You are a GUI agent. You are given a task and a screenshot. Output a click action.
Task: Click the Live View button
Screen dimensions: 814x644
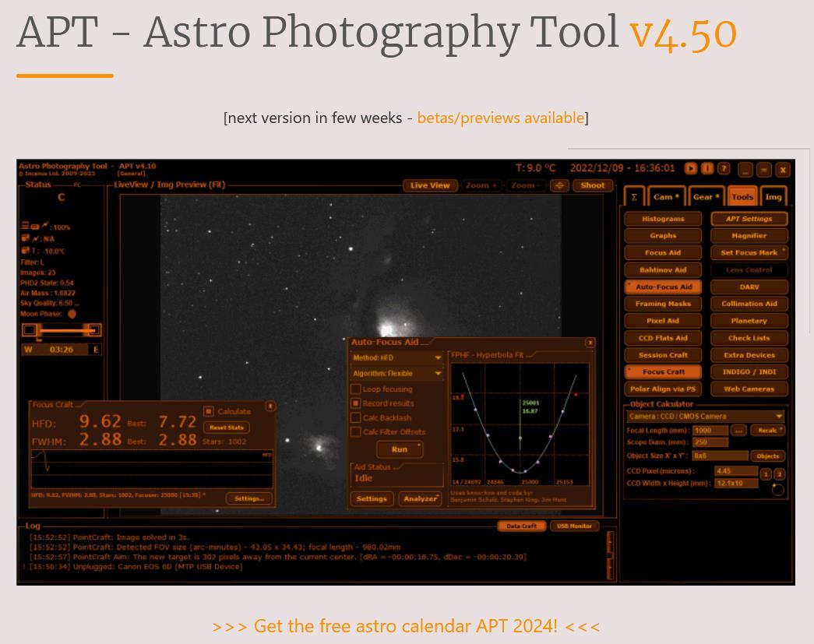(430, 186)
